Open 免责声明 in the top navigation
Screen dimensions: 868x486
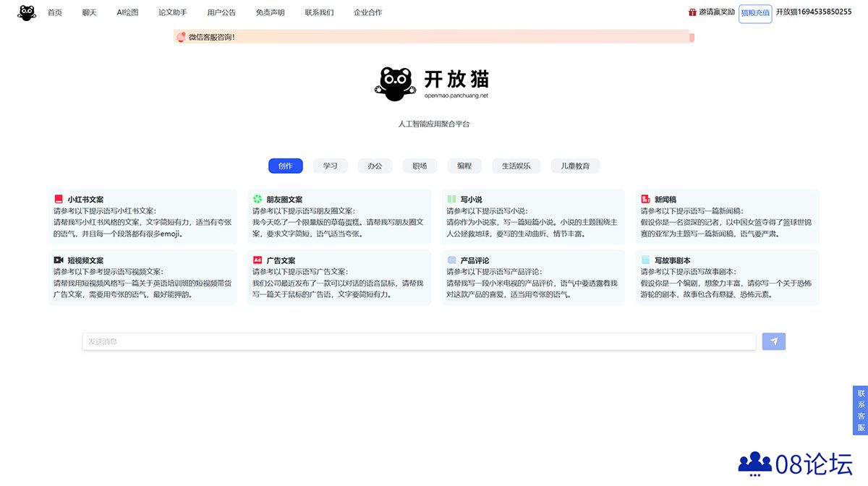pyautogui.click(x=271, y=12)
